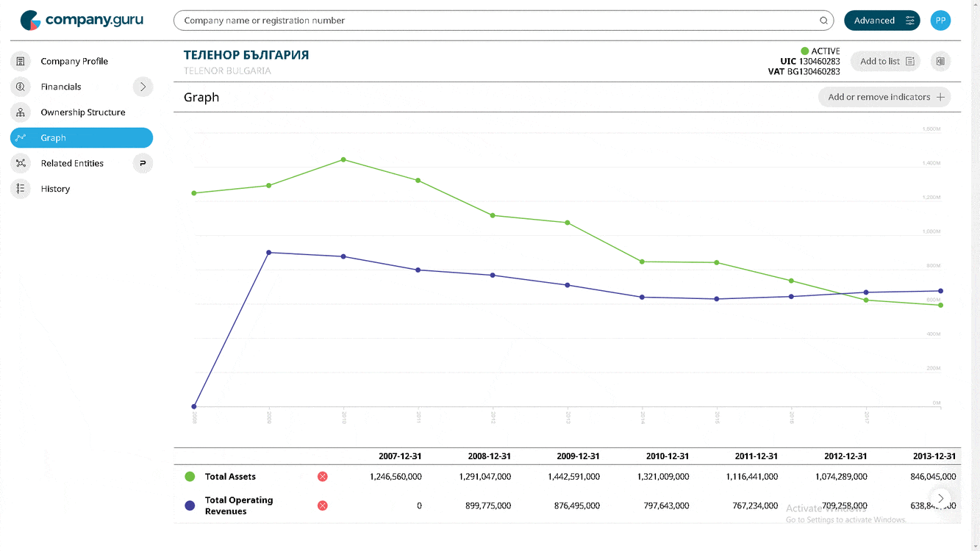Expand the Financials submenu chevron
Screen dimensions: 980x551
point(143,87)
